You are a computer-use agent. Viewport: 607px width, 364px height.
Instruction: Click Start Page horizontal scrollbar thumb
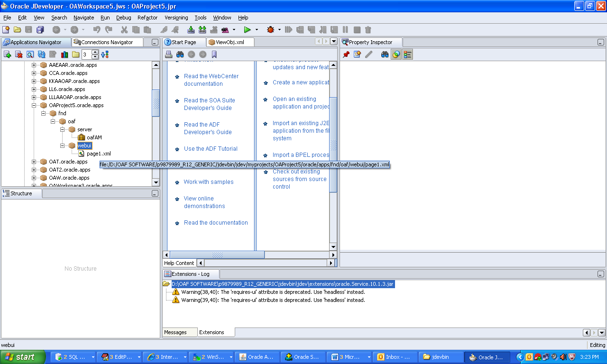217,255
